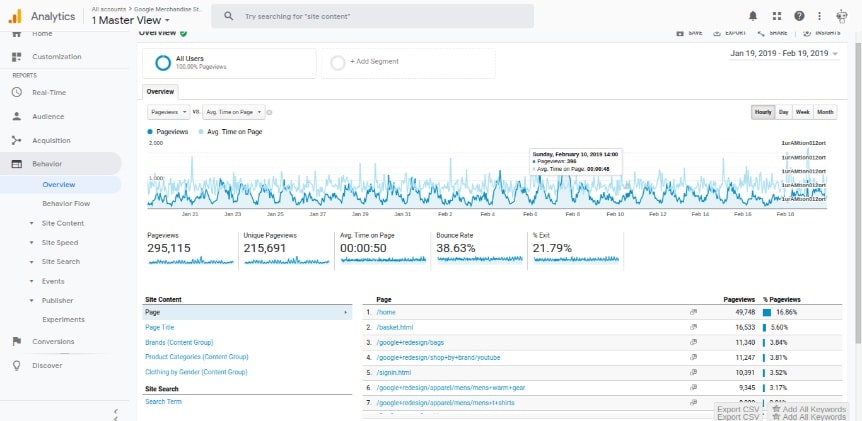This screenshot has height=421, width=862.
Task: Click the Add Segment empty circle
Action: pos(338,63)
